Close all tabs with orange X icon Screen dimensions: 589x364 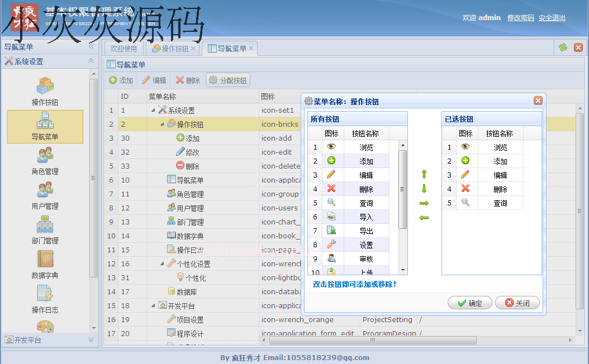point(578,47)
